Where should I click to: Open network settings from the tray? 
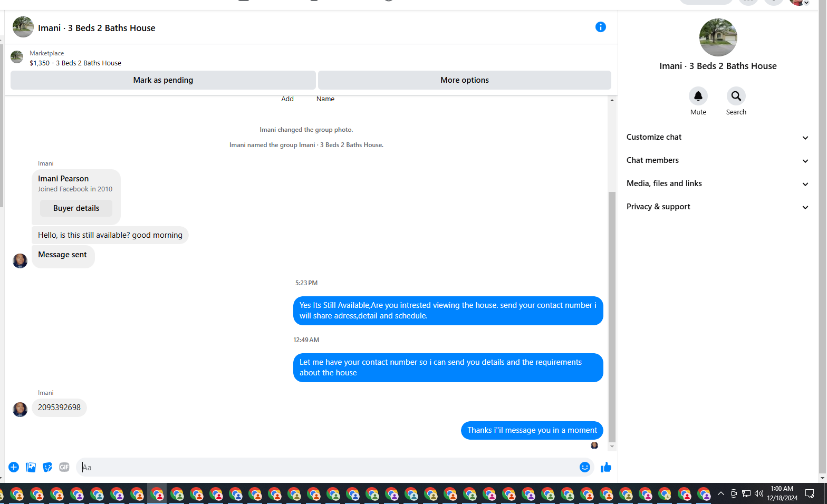[746, 493]
